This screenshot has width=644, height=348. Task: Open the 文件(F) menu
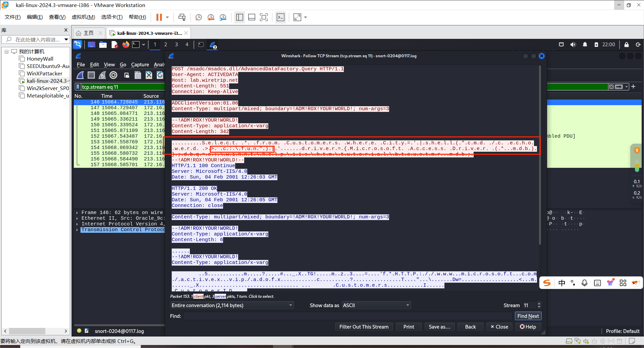[x=12, y=17]
